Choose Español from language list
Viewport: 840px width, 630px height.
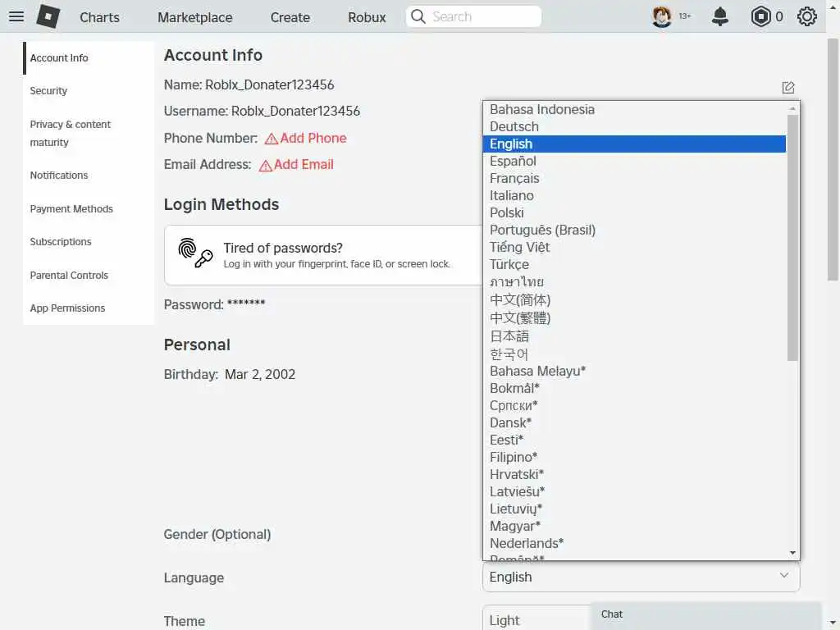(634, 161)
